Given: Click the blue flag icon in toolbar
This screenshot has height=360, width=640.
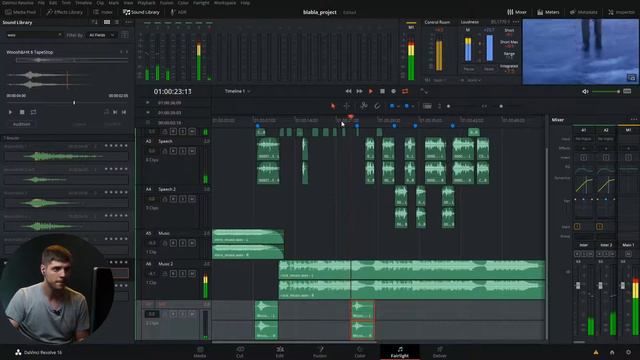Looking at the screenshot, I should 392,106.
